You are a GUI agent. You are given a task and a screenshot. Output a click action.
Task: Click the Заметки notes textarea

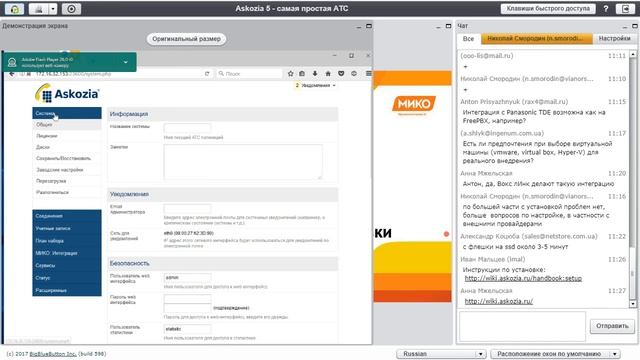243,162
